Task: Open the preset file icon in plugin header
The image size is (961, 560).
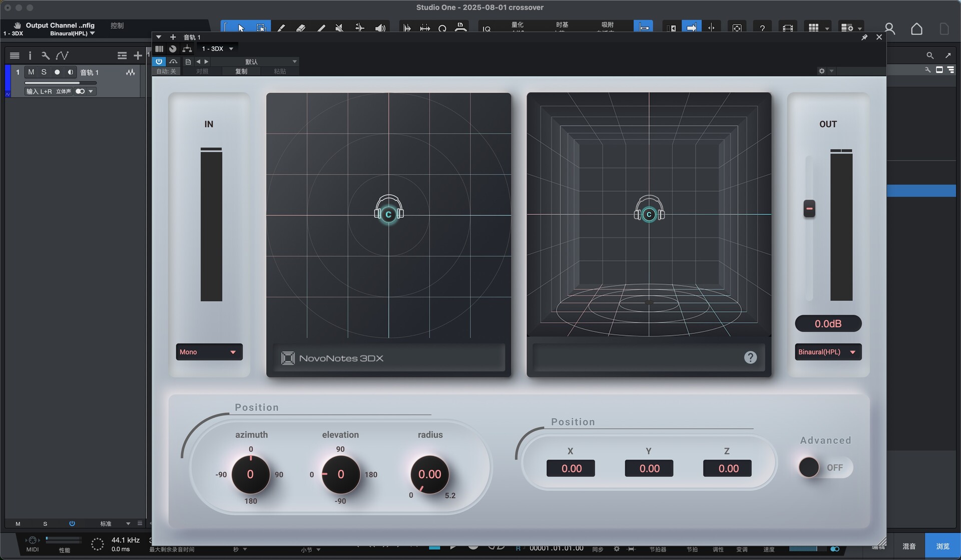Action: (188, 62)
